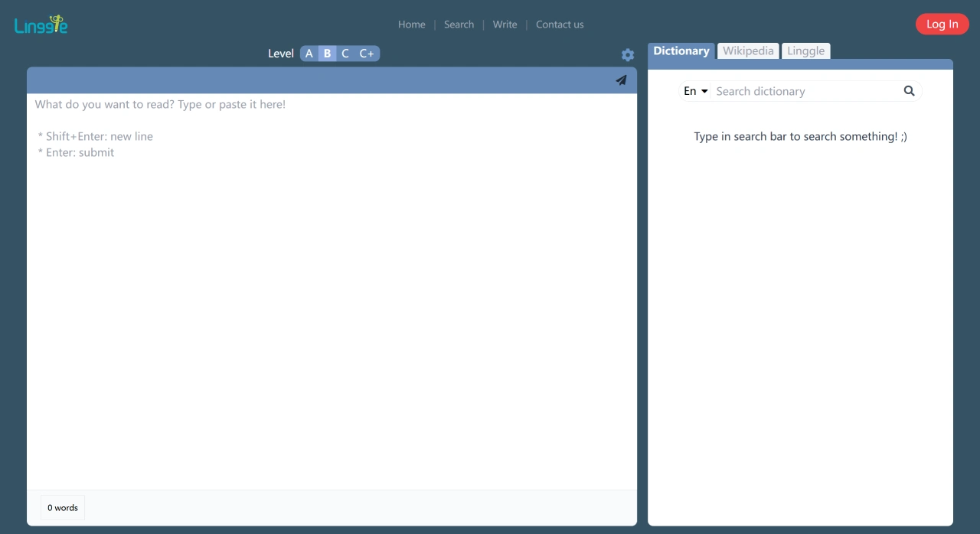Select level C+

[367, 54]
